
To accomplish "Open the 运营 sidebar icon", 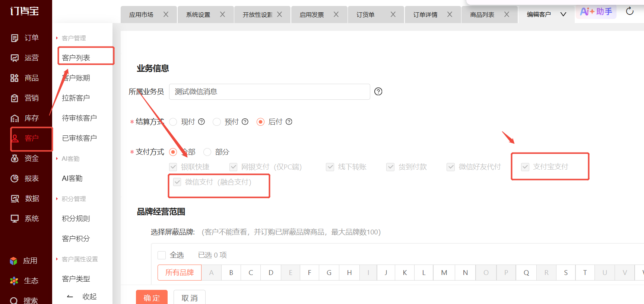I will pos(15,58).
